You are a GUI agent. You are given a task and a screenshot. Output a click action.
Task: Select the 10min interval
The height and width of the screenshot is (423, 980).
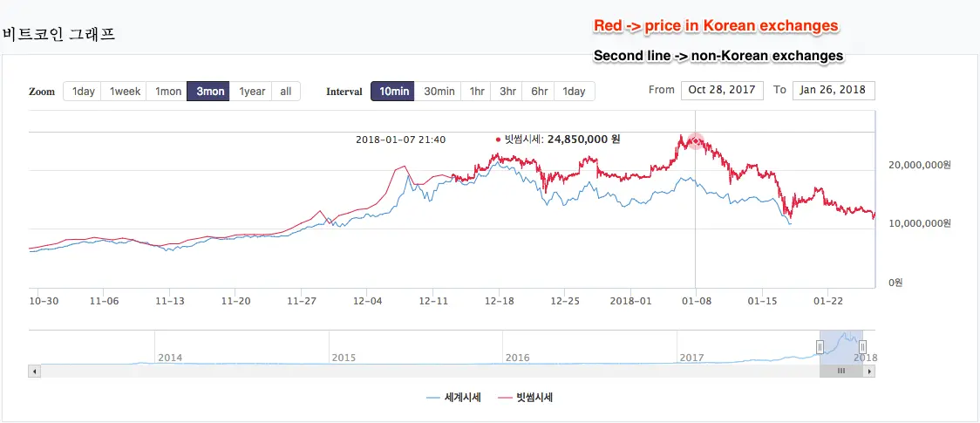(x=393, y=92)
